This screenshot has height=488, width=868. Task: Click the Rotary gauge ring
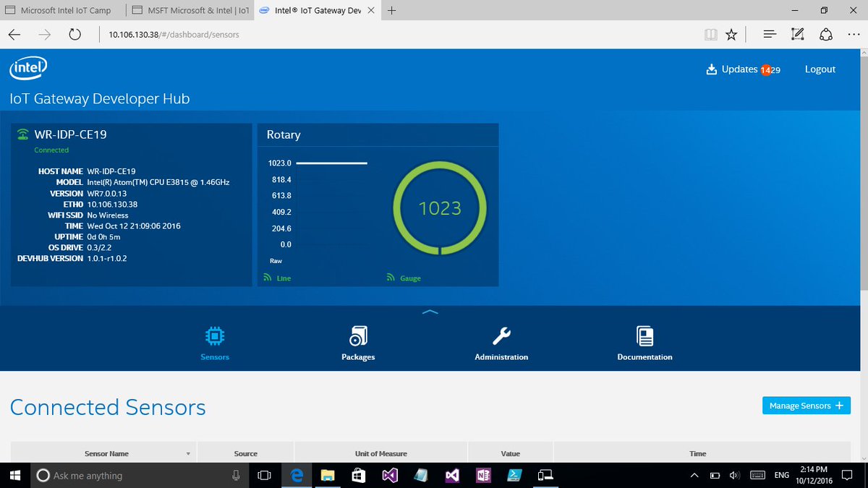[x=440, y=208]
